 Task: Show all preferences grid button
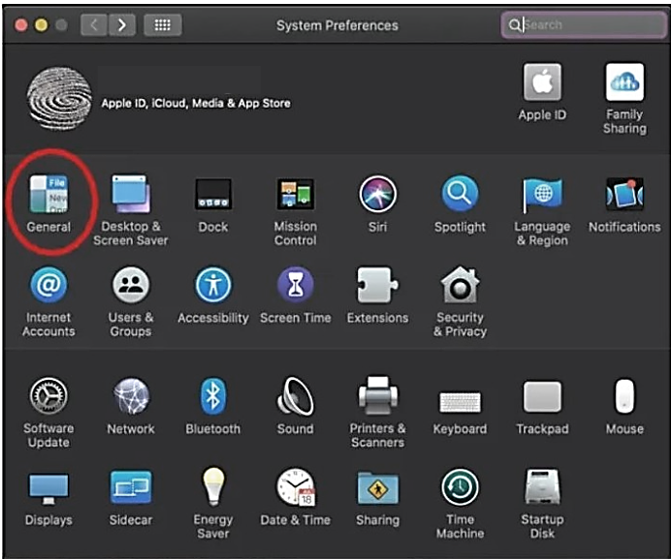tap(163, 25)
